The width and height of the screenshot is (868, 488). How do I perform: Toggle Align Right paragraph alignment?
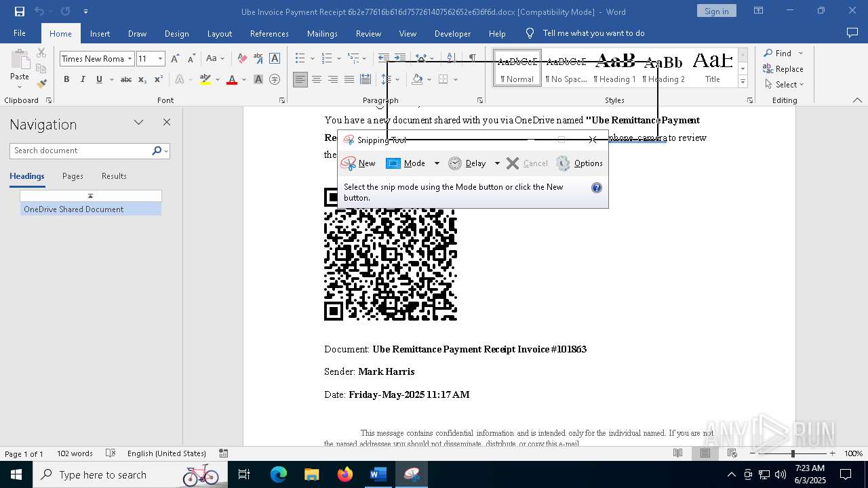[x=333, y=79]
